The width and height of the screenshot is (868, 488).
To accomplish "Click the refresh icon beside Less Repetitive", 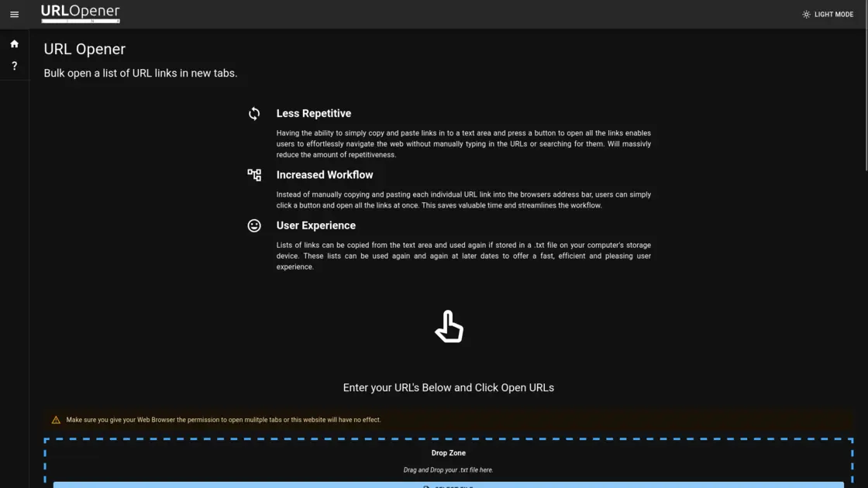I will click(x=254, y=113).
